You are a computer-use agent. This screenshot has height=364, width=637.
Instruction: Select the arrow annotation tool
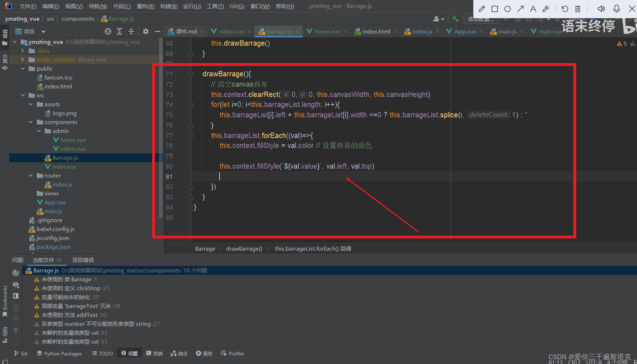pos(520,9)
